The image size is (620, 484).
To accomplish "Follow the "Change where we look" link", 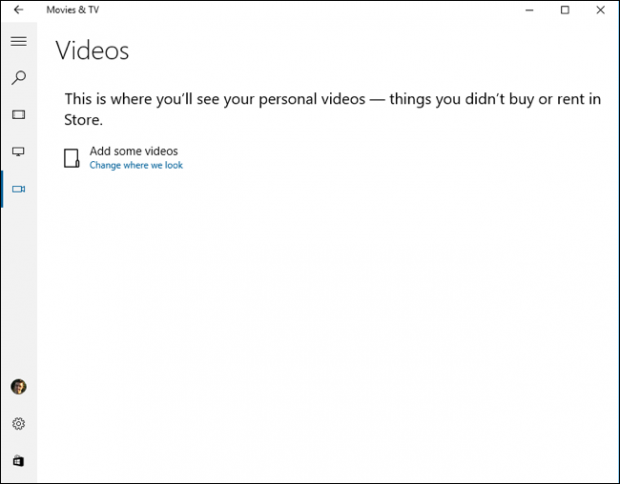I will tap(136, 165).
